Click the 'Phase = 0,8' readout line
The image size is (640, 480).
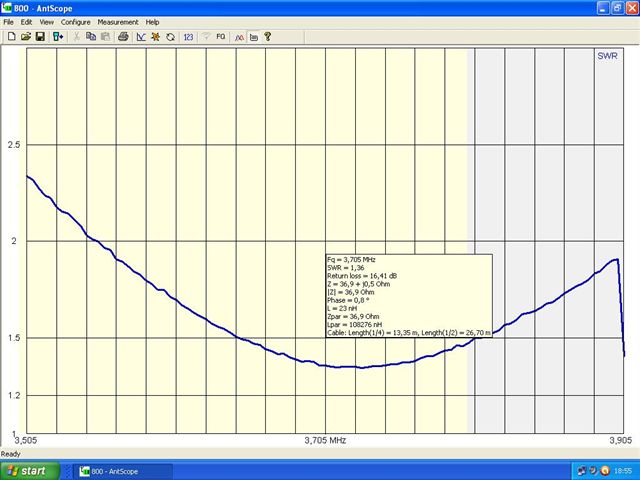coord(348,300)
